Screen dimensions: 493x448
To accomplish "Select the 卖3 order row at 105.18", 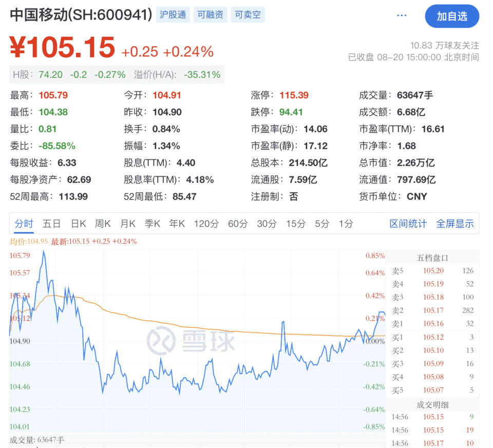I will (432, 297).
